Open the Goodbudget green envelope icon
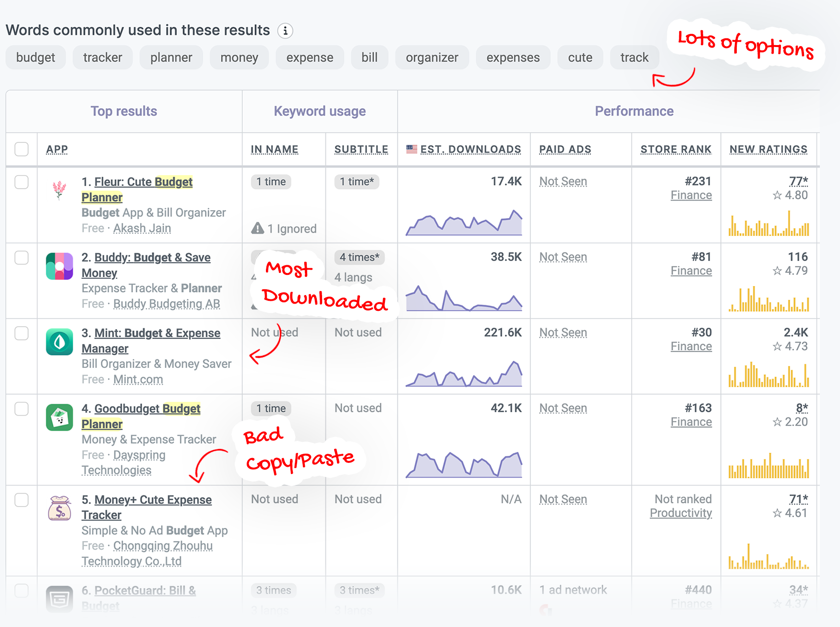 click(x=60, y=417)
